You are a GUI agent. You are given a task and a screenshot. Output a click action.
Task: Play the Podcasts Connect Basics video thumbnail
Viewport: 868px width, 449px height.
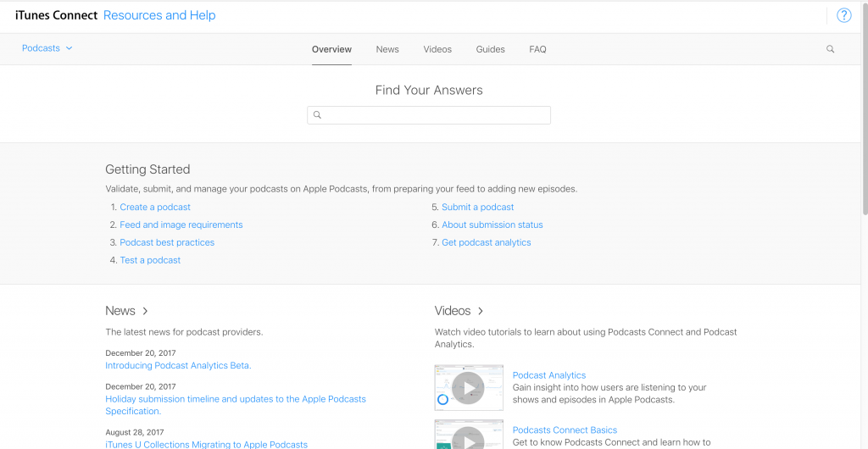click(x=469, y=435)
